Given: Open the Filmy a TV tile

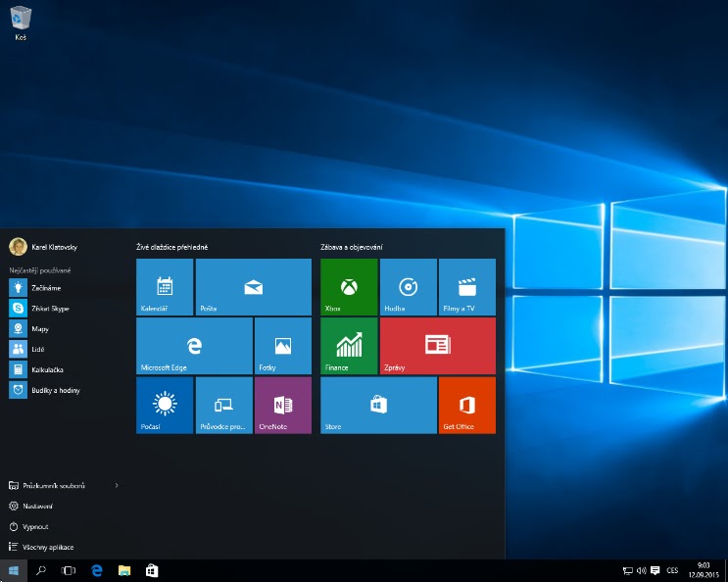Looking at the screenshot, I should [467, 287].
